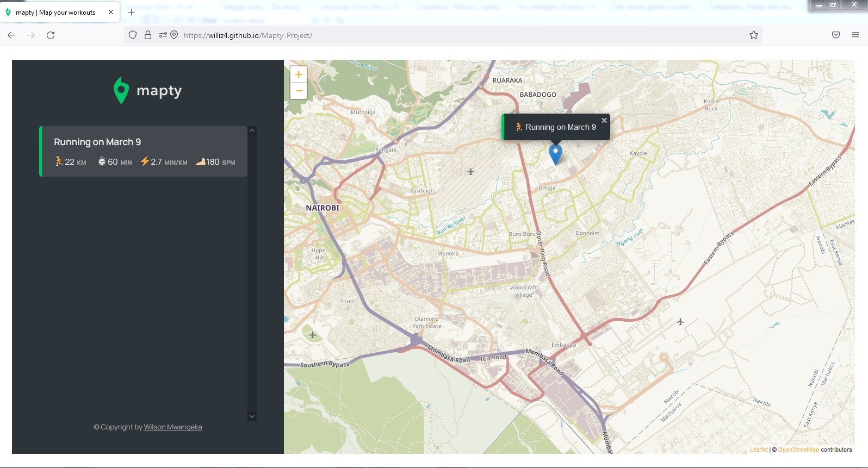The width and height of the screenshot is (868, 468).
Task: Click the workout list scrollbar up arrow
Action: click(x=252, y=130)
